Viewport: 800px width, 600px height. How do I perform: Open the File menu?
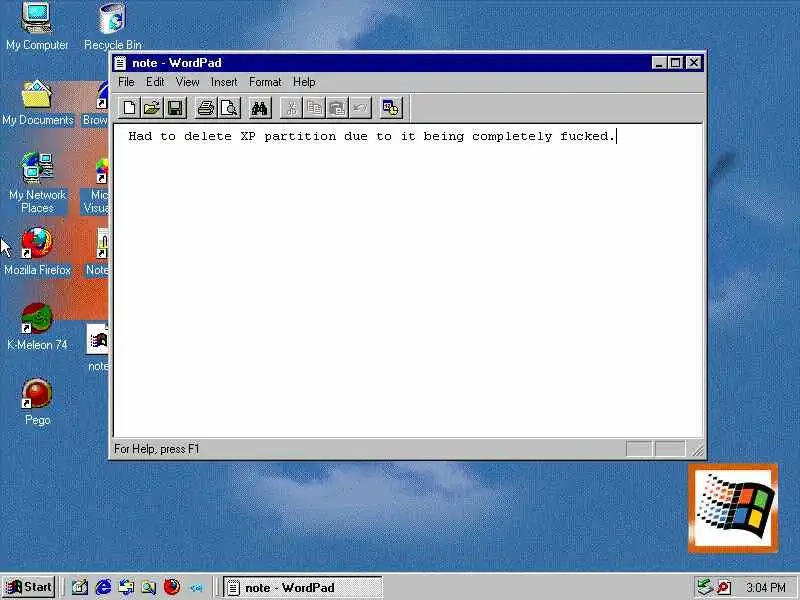(126, 82)
